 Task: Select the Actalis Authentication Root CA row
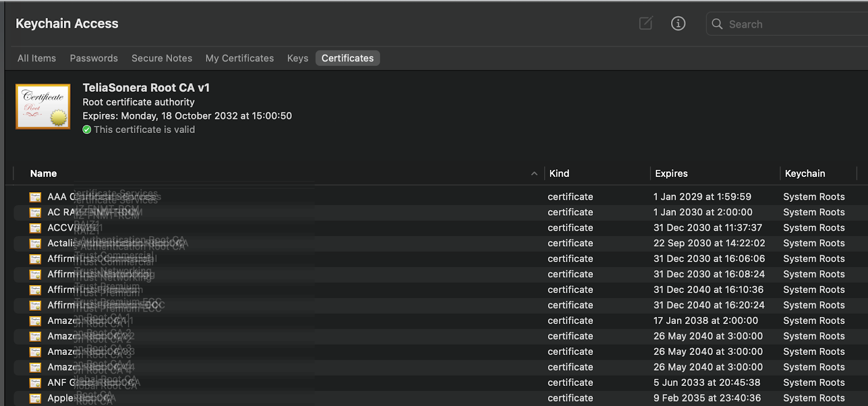click(271, 243)
